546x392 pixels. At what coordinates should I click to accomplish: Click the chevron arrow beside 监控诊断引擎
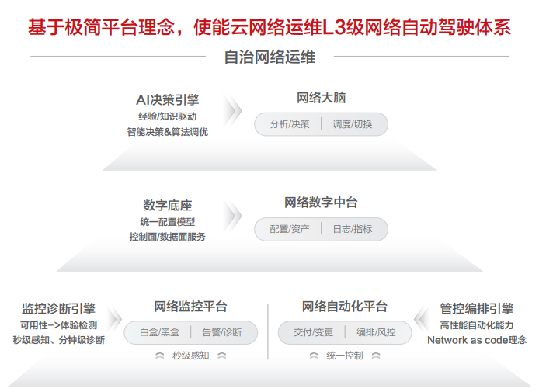coord(114,319)
